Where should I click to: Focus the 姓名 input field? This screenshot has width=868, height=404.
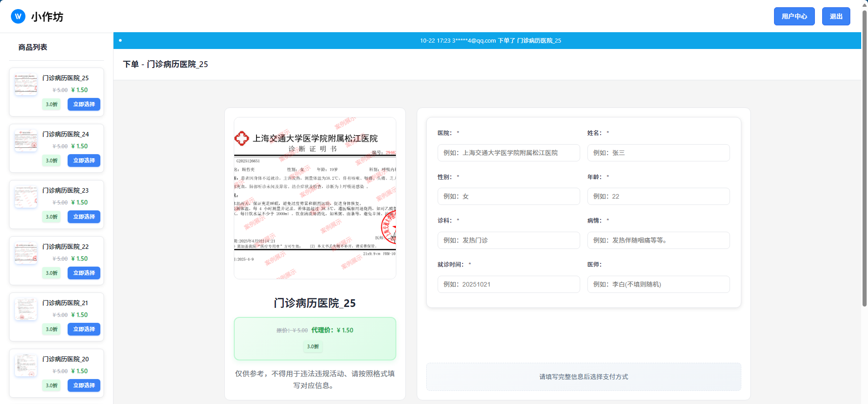point(658,153)
